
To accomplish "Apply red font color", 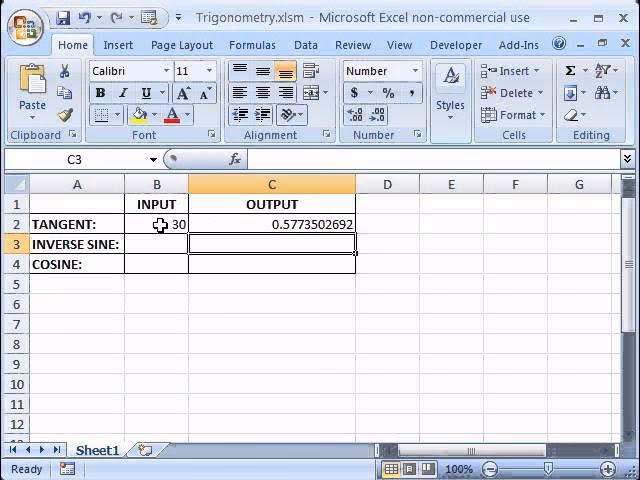I will pos(172,115).
